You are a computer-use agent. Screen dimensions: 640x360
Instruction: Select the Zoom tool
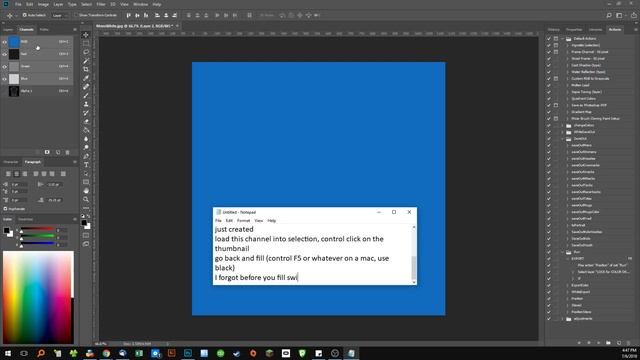[86, 200]
